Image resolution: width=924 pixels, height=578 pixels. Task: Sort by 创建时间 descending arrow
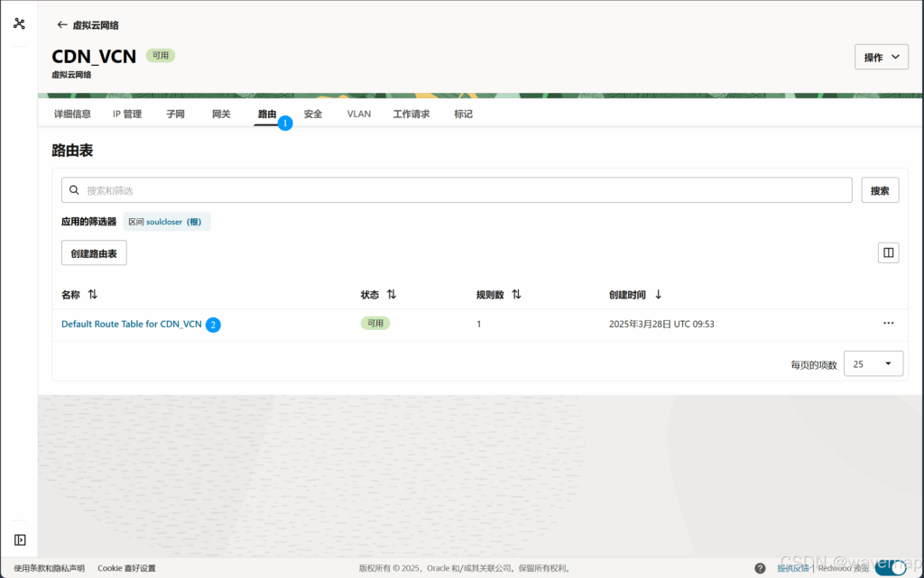click(658, 294)
